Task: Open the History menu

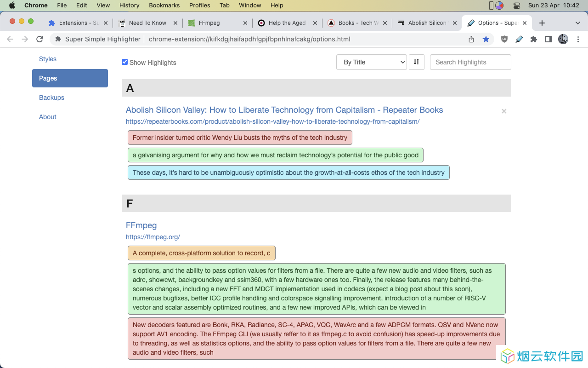Action: click(x=130, y=5)
